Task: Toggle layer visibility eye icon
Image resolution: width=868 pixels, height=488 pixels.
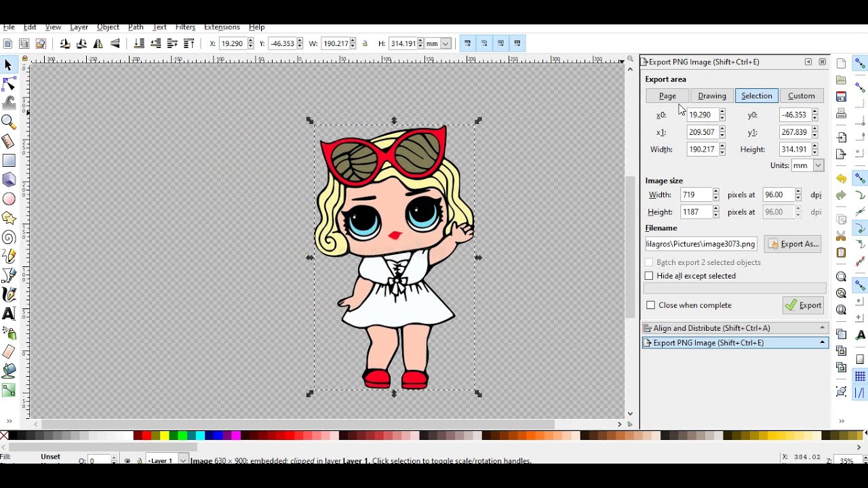Action: click(x=127, y=461)
